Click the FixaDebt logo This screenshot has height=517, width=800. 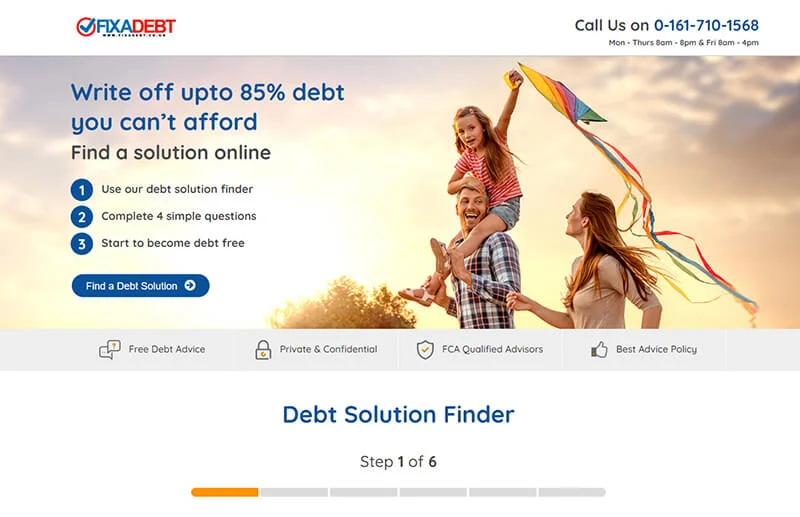pos(126,27)
